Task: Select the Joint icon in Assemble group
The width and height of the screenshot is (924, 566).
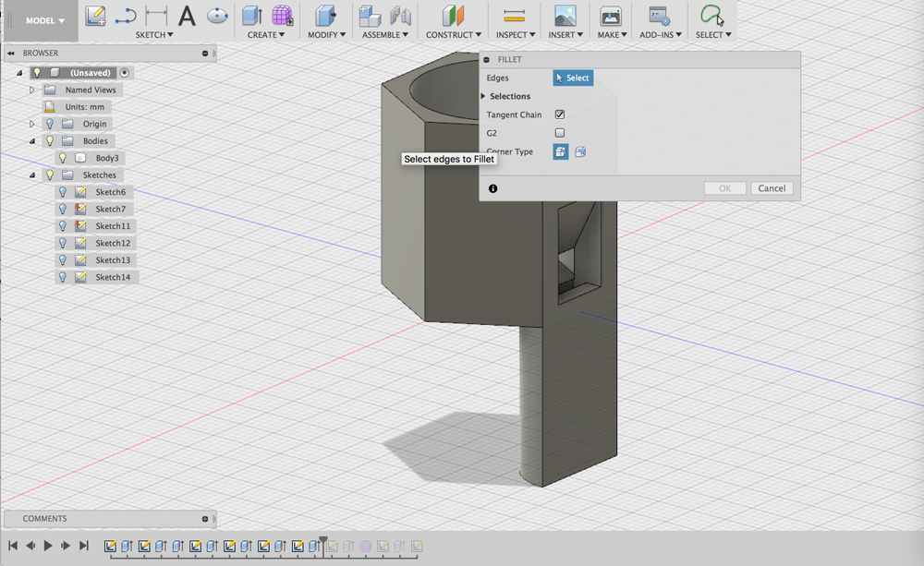Action: [400, 16]
